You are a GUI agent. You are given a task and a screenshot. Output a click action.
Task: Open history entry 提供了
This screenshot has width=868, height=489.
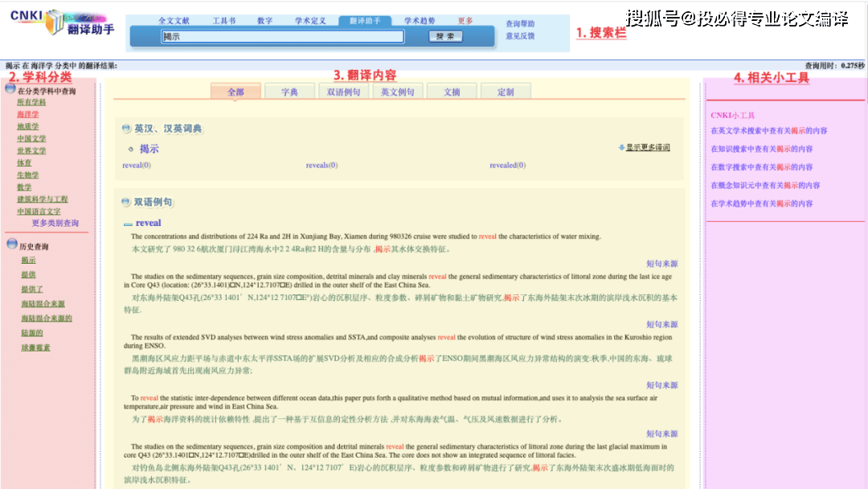32,289
